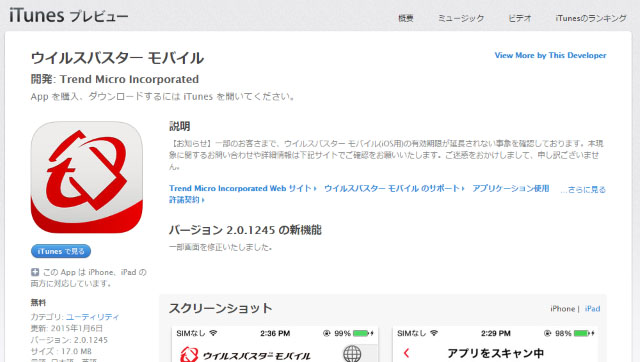Click the サイズ: 17.0 MB text
640x362 pixels.
pyautogui.click(x=61, y=351)
